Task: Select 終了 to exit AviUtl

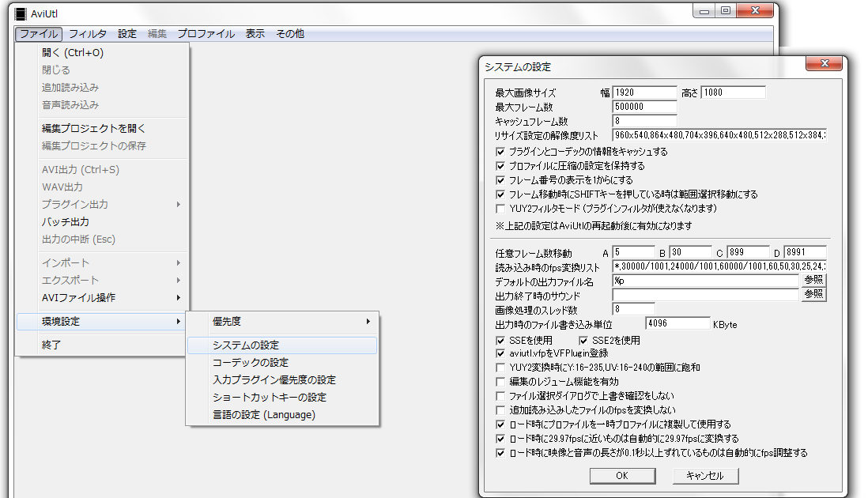Action: tap(103, 345)
